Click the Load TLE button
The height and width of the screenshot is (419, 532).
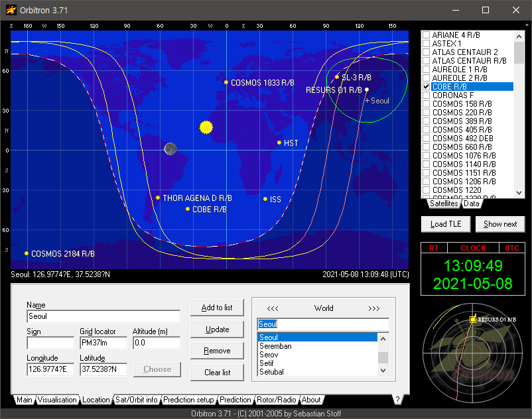[446, 224]
